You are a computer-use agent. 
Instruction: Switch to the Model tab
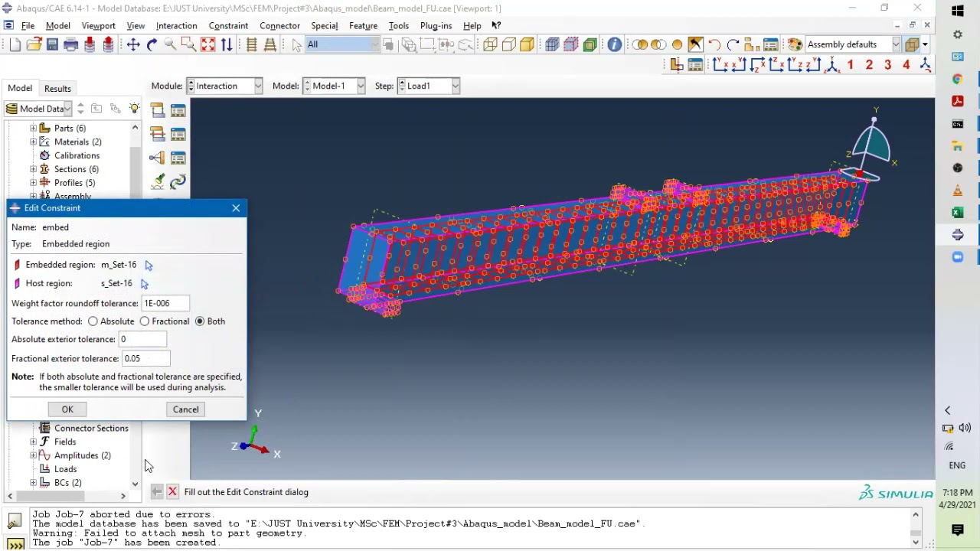point(20,88)
